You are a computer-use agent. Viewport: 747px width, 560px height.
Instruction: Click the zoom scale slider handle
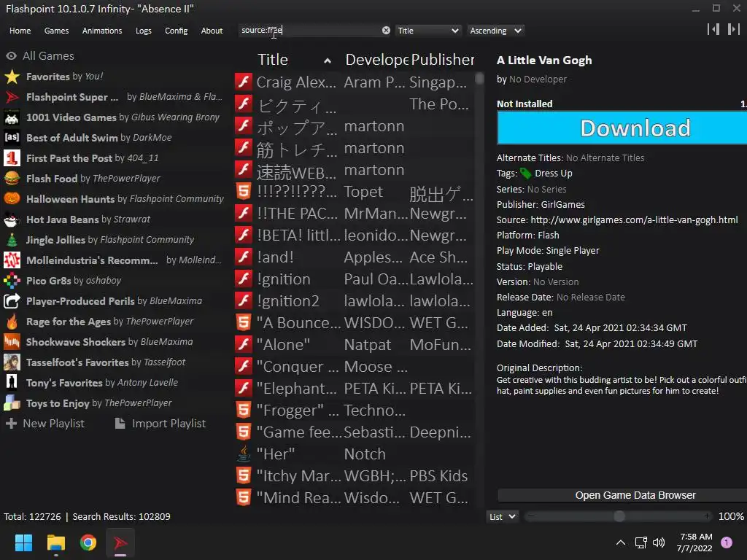pyautogui.click(x=619, y=516)
